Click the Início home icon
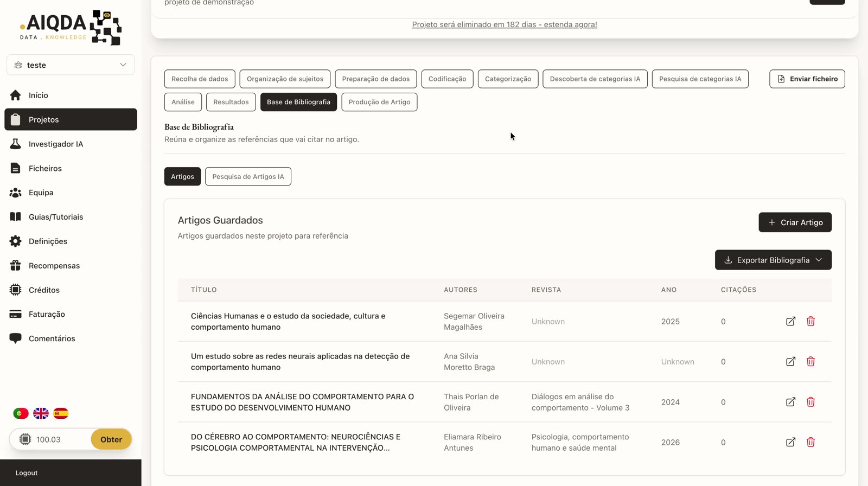The image size is (868, 486). click(x=15, y=95)
